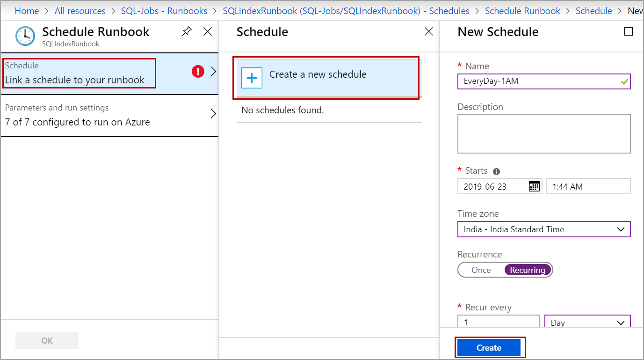Click the pin icon on Schedule Runbook blade
644x360 pixels.
pos(187,31)
